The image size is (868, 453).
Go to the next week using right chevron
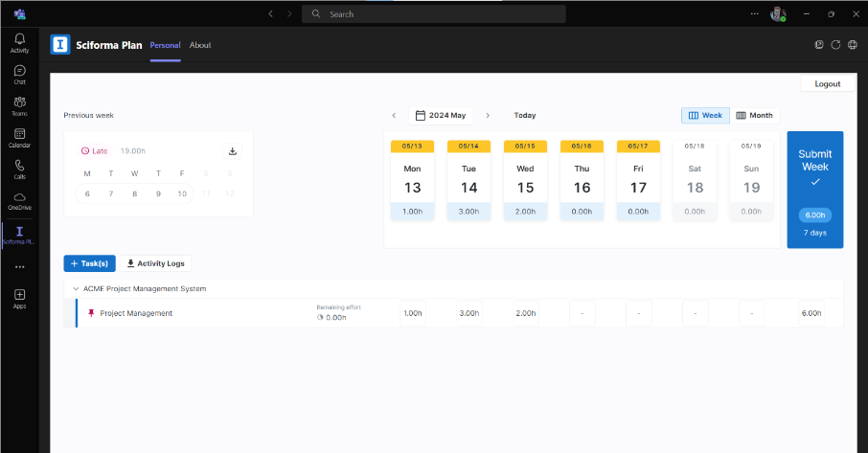point(488,115)
